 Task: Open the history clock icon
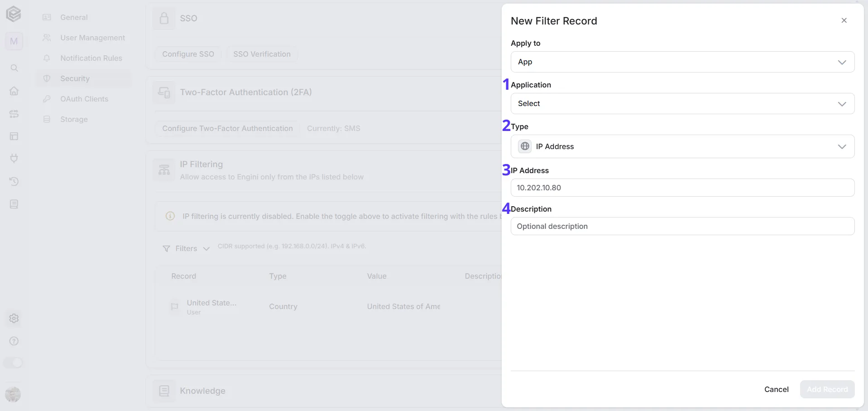[14, 181]
